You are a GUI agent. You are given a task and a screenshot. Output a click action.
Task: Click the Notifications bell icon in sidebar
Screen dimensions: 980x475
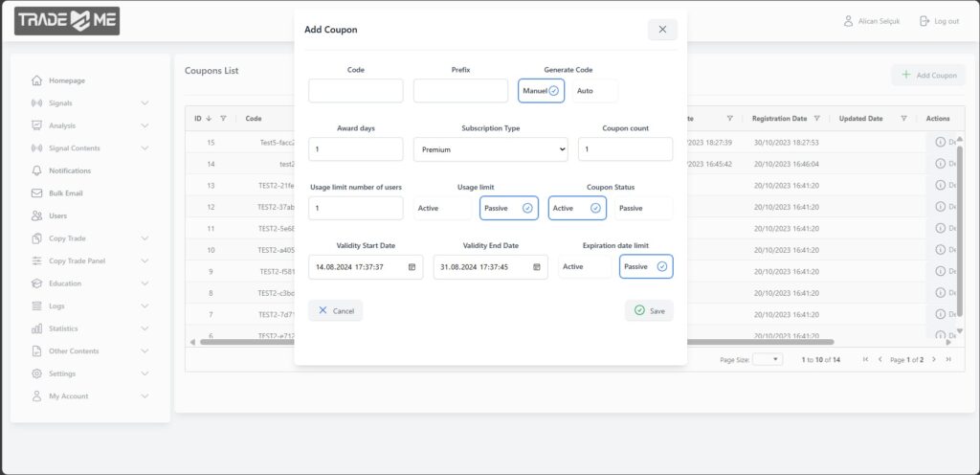point(36,170)
